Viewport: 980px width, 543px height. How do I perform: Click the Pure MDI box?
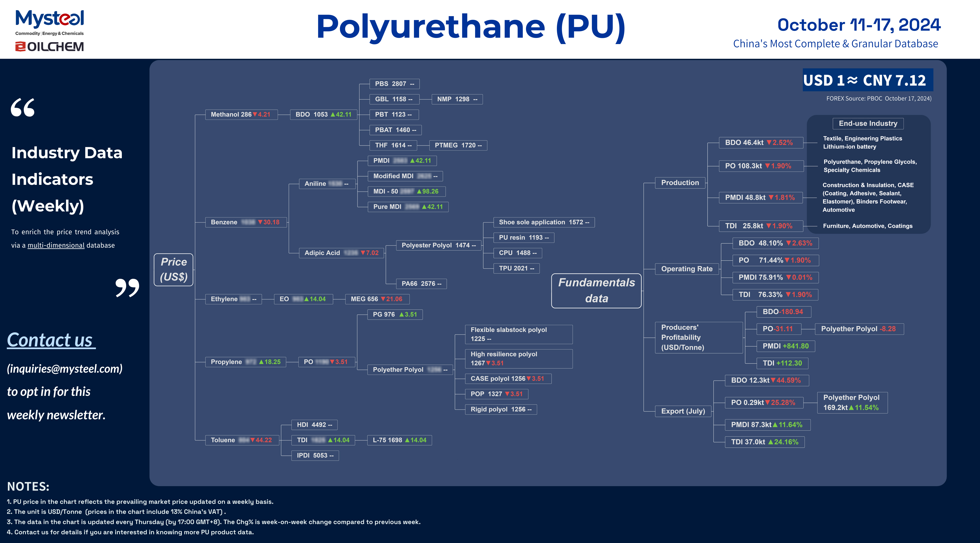[408, 207]
